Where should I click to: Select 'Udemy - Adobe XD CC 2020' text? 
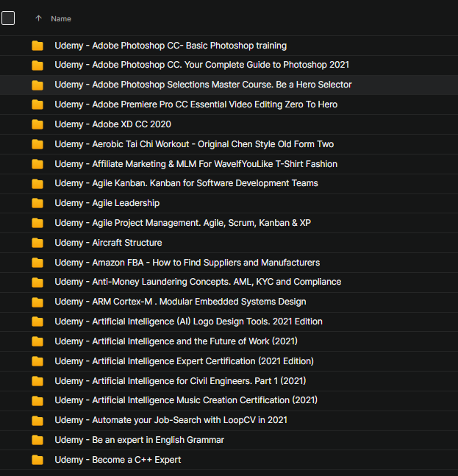click(x=112, y=124)
